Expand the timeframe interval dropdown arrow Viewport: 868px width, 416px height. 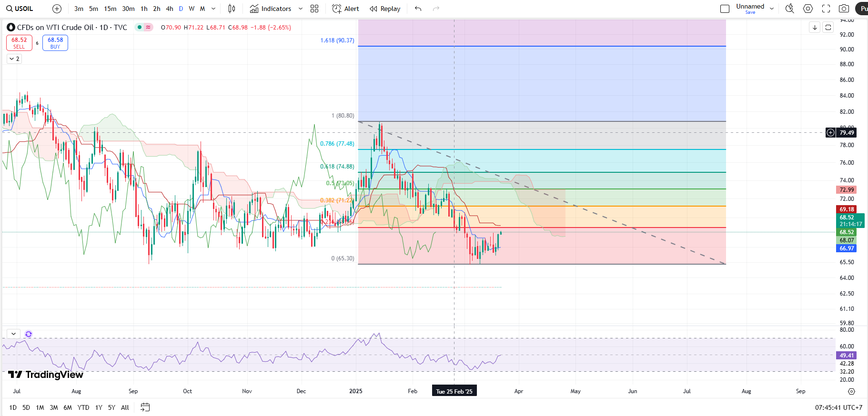point(213,9)
